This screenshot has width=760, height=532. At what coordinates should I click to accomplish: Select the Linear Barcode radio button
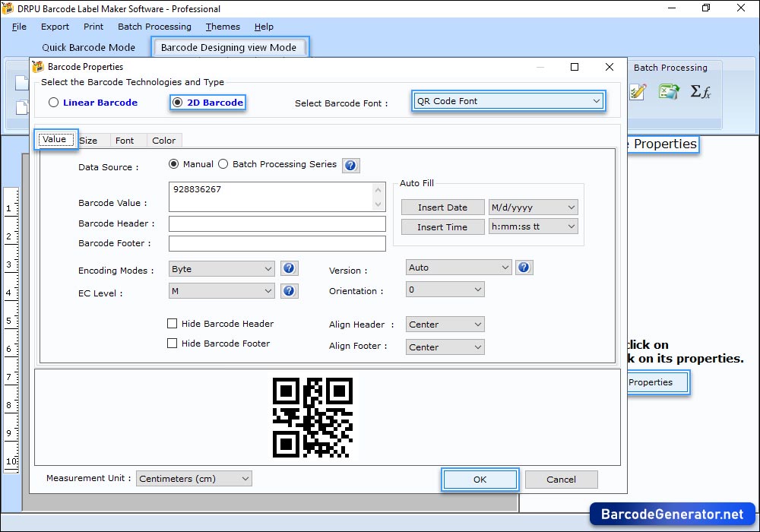(x=52, y=102)
